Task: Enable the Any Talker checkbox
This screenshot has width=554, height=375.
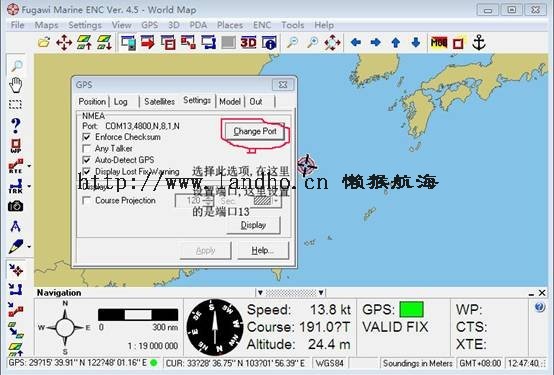Action: tap(87, 148)
